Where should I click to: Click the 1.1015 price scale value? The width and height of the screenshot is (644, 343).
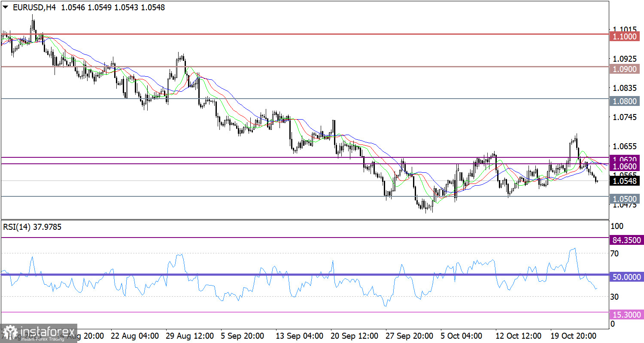[x=625, y=29]
